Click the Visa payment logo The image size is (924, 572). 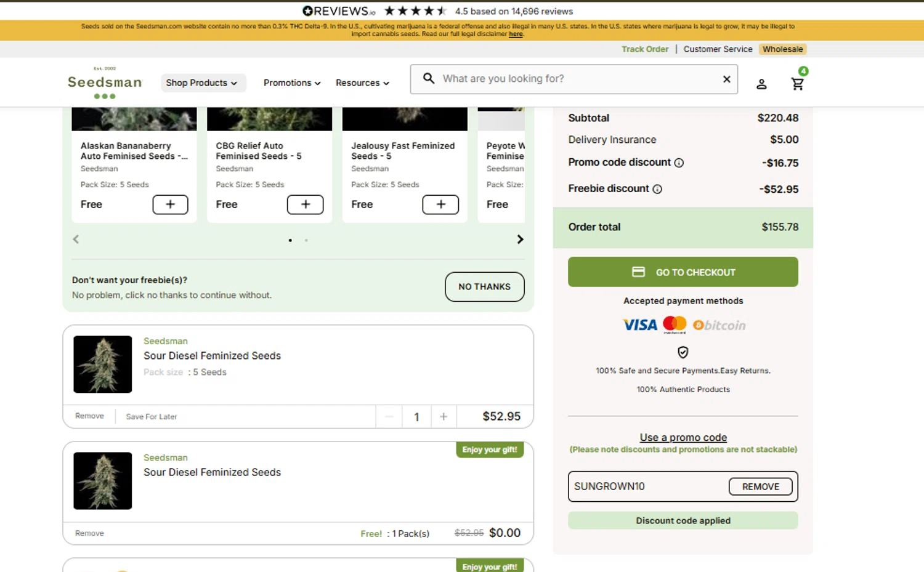pos(640,325)
